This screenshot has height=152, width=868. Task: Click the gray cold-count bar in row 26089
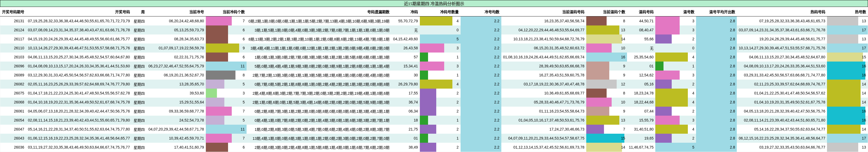tap(221, 75)
